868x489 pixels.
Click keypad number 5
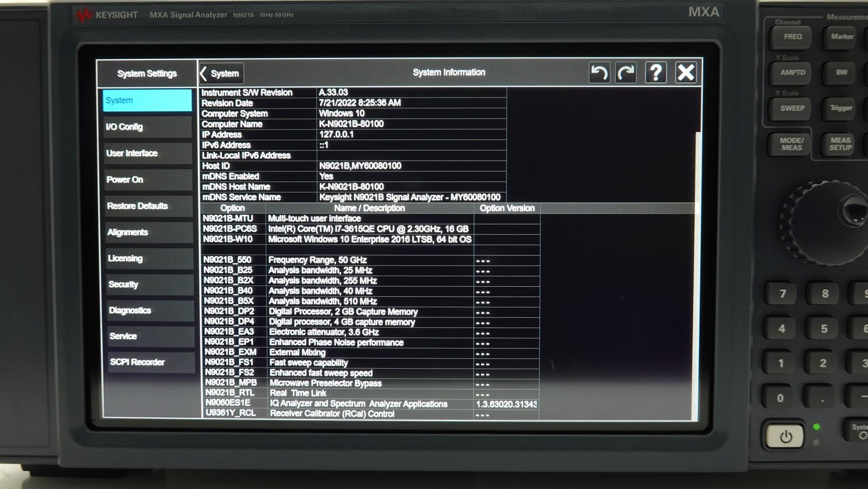click(x=824, y=329)
